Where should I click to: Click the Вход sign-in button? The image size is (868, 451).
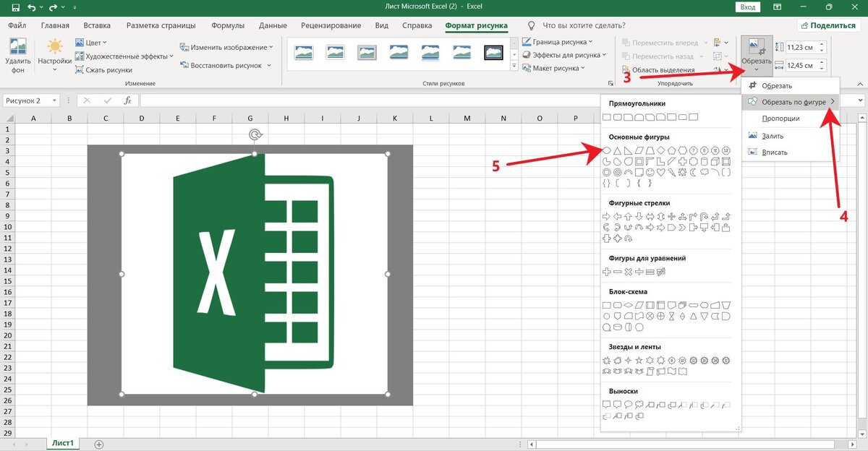tap(748, 7)
